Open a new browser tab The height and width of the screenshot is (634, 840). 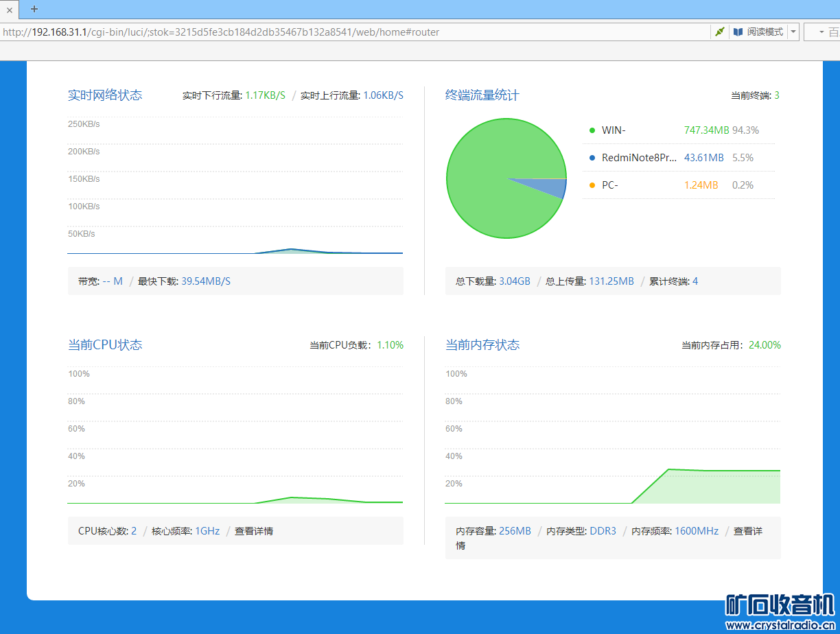coord(34,9)
